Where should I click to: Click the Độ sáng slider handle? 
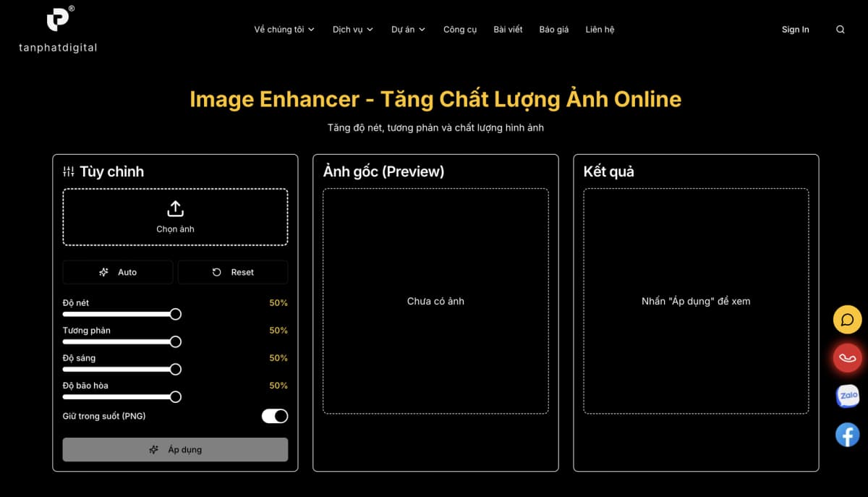[175, 369]
